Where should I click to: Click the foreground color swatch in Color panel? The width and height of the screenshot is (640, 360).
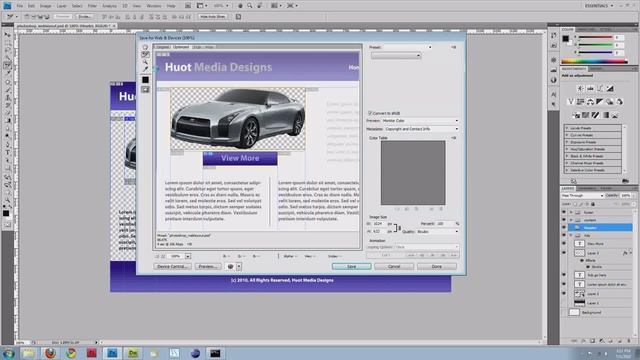pos(565,38)
